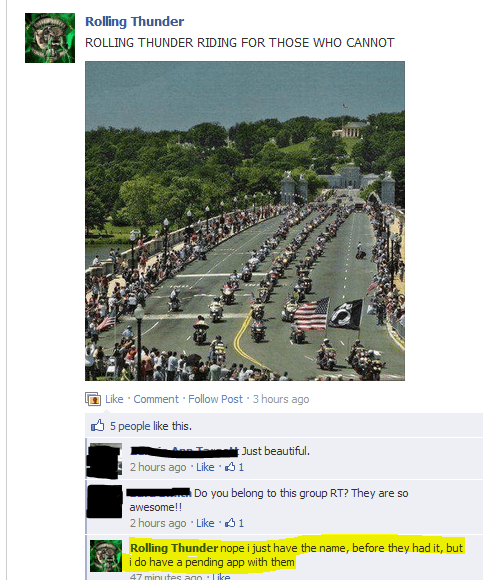Click thumbs-up count on 'awesome!!' comment
Screen dimensions: 485x580
(x=235, y=523)
